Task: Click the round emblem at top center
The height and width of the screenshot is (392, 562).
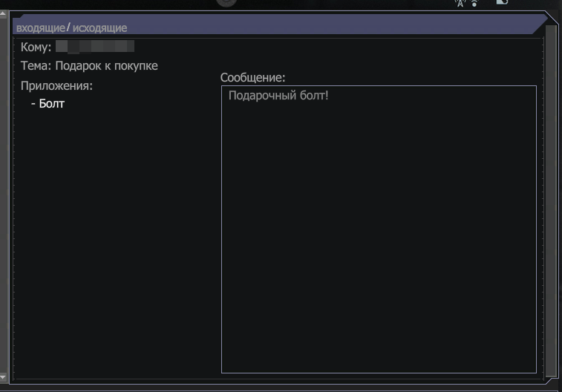Action: [226, 3]
